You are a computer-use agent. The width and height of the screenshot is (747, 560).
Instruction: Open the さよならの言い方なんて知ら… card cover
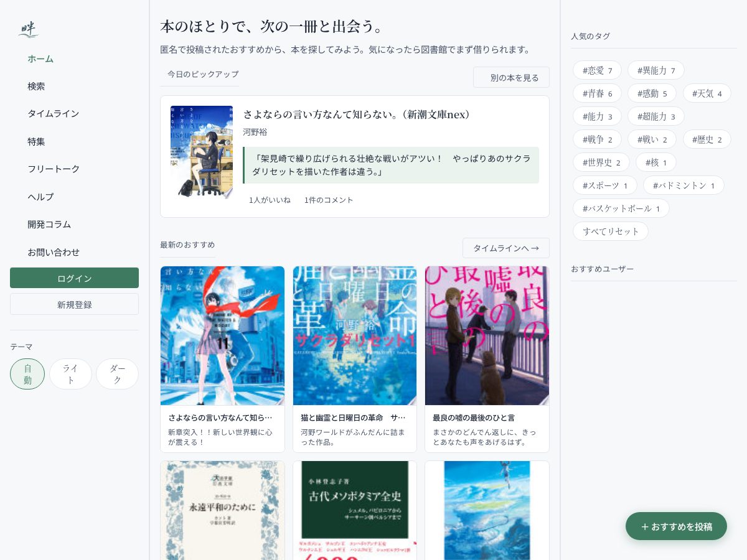coord(222,336)
